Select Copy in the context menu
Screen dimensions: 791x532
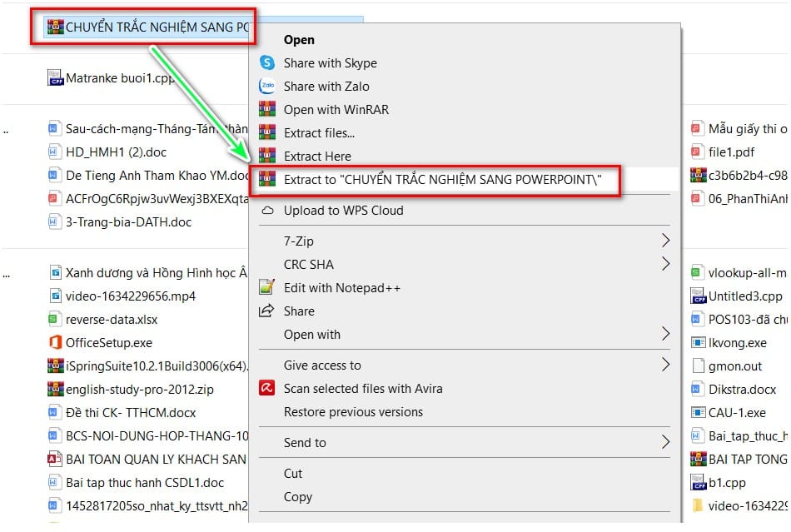[298, 497]
